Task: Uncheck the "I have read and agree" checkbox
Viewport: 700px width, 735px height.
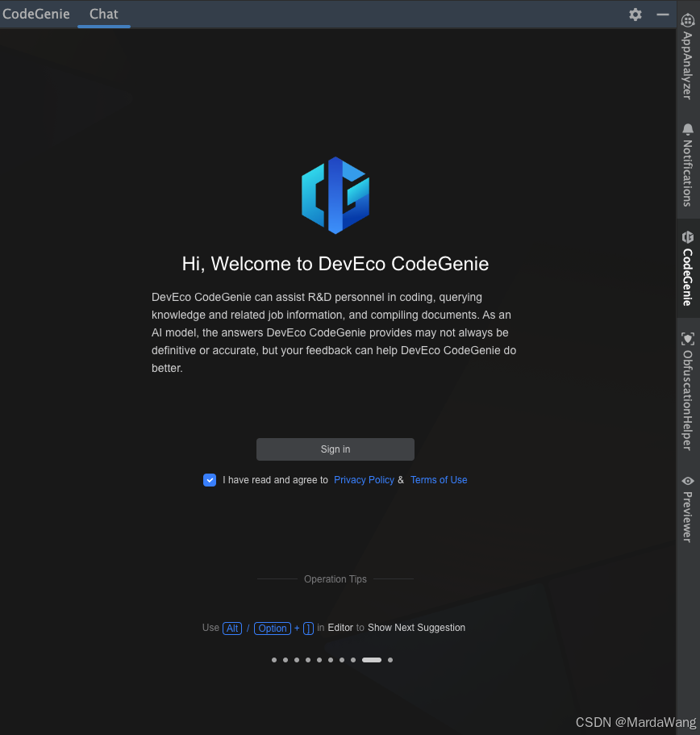Action: (x=210, y=480)
